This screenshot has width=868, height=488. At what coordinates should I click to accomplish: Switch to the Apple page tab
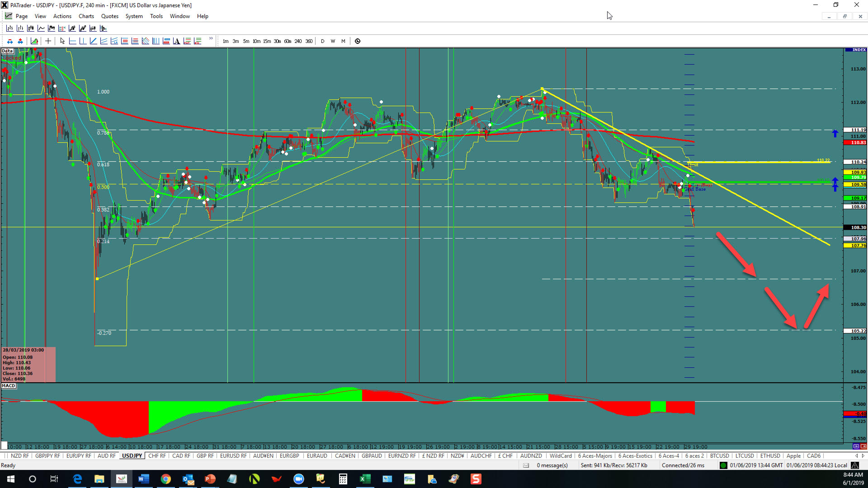click(x=794, y=456)
